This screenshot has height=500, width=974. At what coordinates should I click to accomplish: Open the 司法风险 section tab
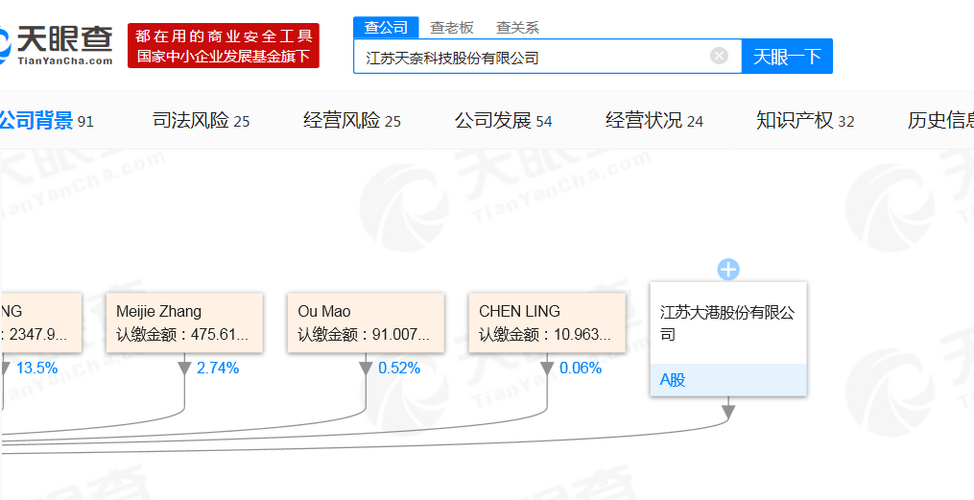[201, 120]
